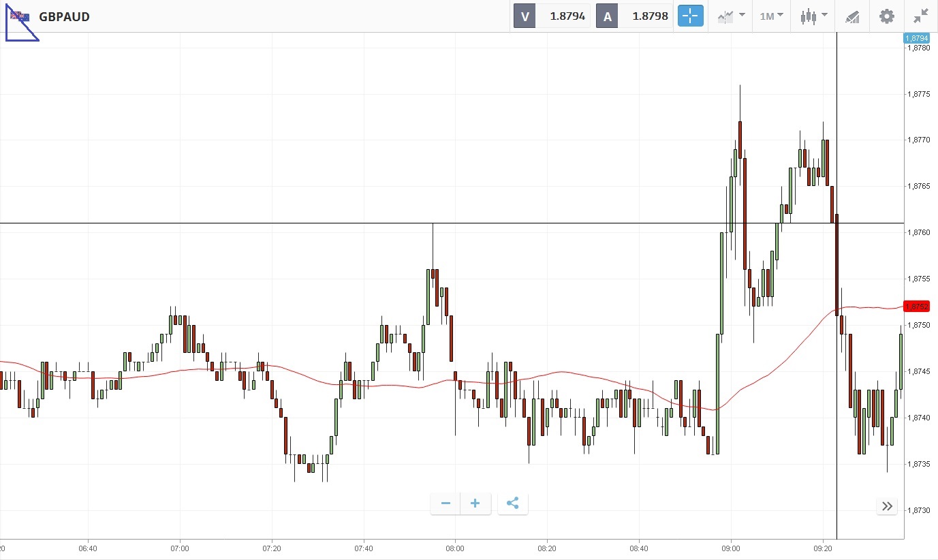Click the 1,8775 price axis label
Image resolution: width=938 pixels, height=560 pixels.
(919, 94)
